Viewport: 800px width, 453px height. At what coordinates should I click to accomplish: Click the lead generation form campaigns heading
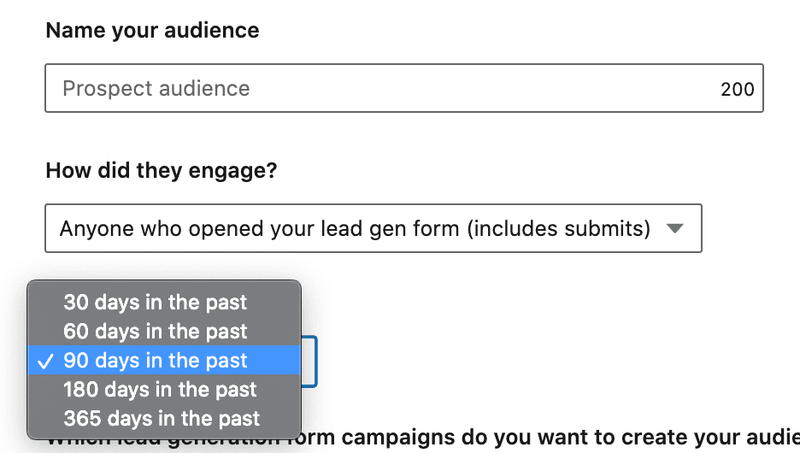tap(500, 440)
